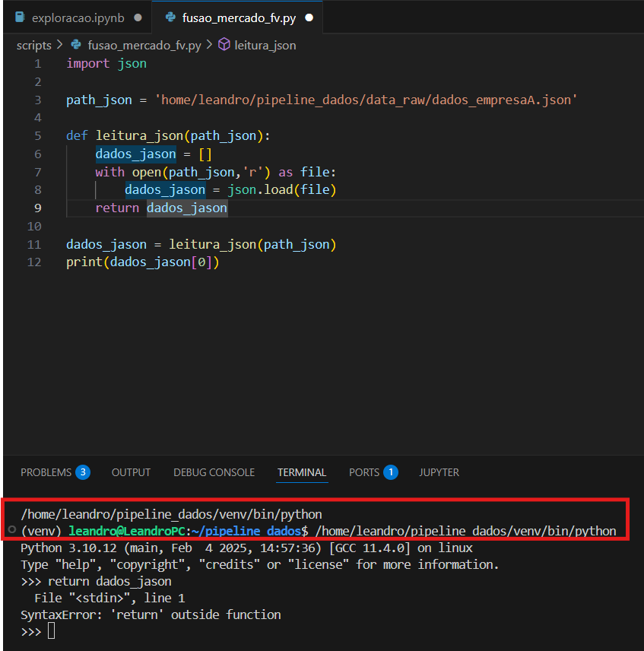Click 'File "<stdin>", line 1' in terminal
This screenshot has height=651, width=644.
(x=109, y=599)
